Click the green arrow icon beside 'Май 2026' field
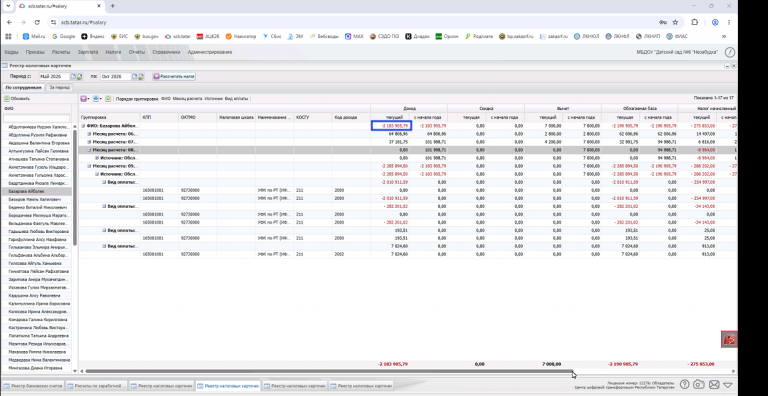The height and width of the screenshot is (396, 768). [79, 76]
